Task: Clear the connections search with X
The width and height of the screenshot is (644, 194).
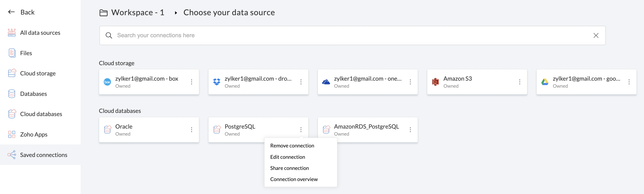Action: coord(596,36)
